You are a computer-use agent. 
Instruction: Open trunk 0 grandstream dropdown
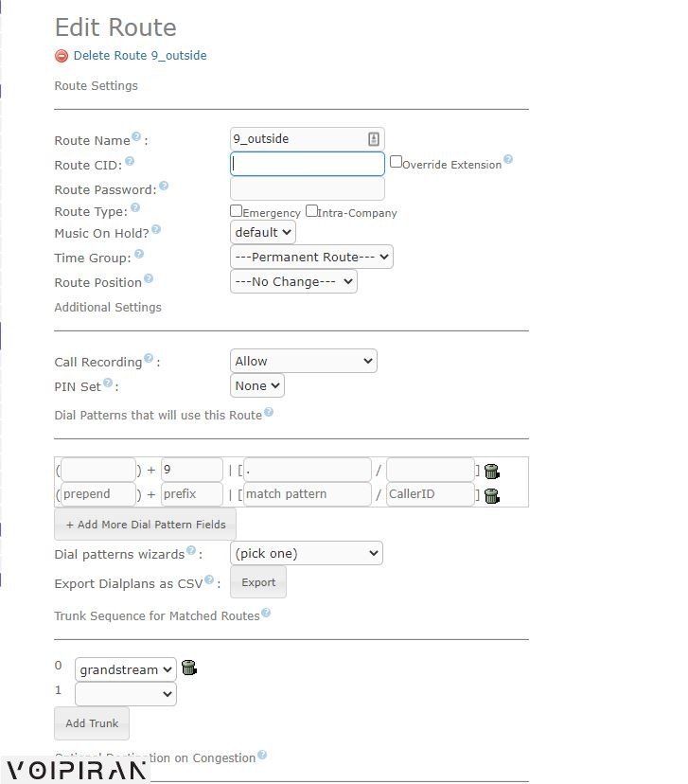click(x=126, y=669)
